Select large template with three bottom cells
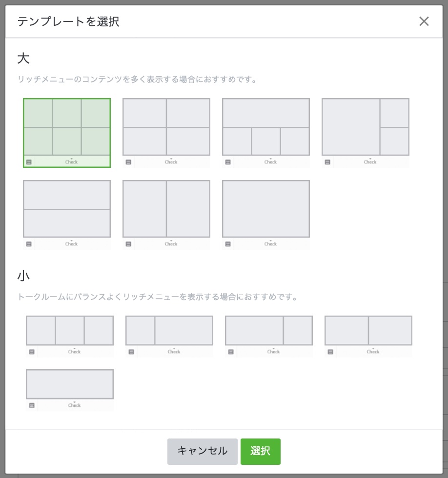Image resolution: width=448 pixels, height=478 pixels. click(x=266, y=127)
